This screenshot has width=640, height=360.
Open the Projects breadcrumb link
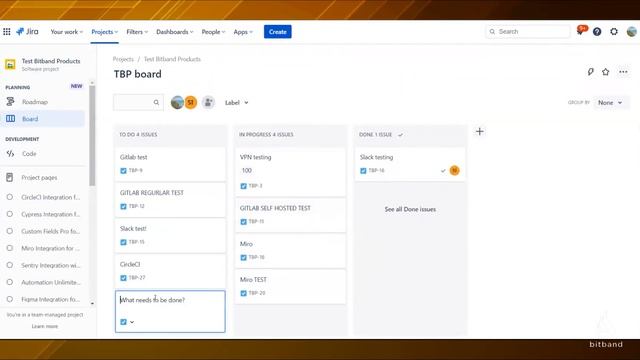(123, 59)
